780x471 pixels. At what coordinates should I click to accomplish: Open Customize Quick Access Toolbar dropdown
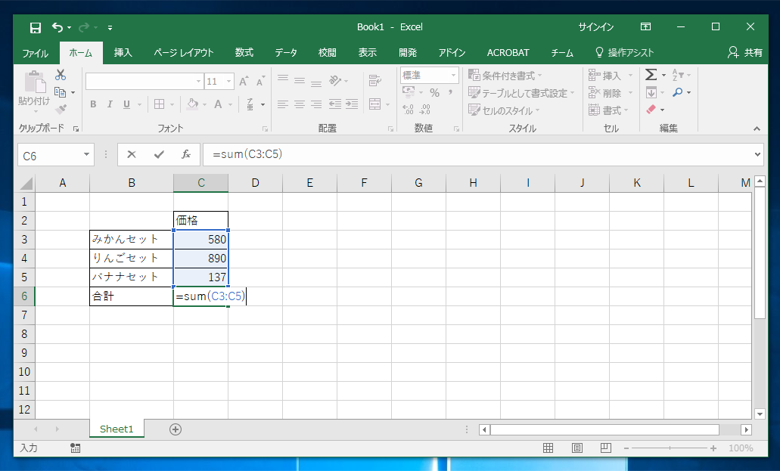point(110,28)
